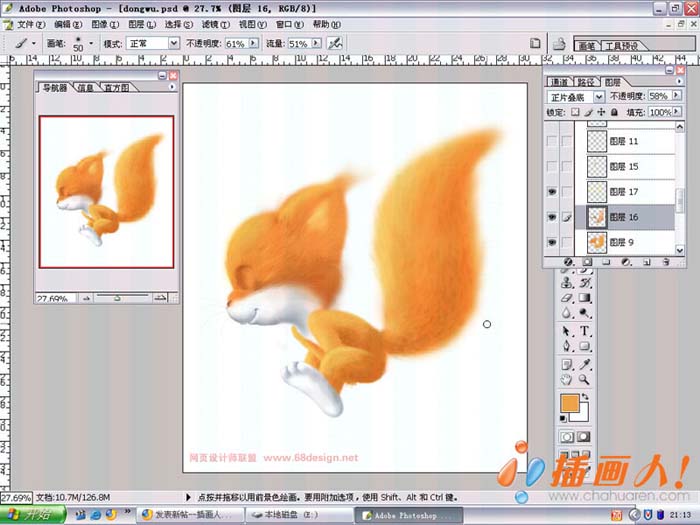700x525 pixels.
Task: Toggle lock image pixels brush icon
Action: [x=589, y=112]
